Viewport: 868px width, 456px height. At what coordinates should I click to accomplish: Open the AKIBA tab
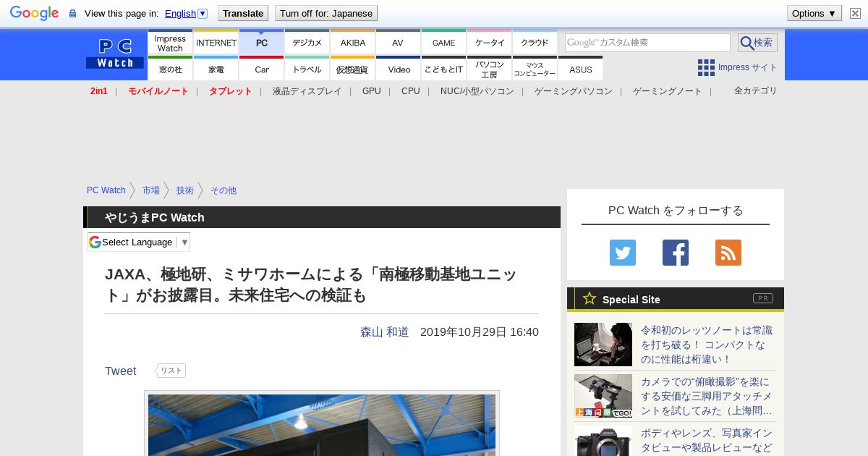point(353,43)
